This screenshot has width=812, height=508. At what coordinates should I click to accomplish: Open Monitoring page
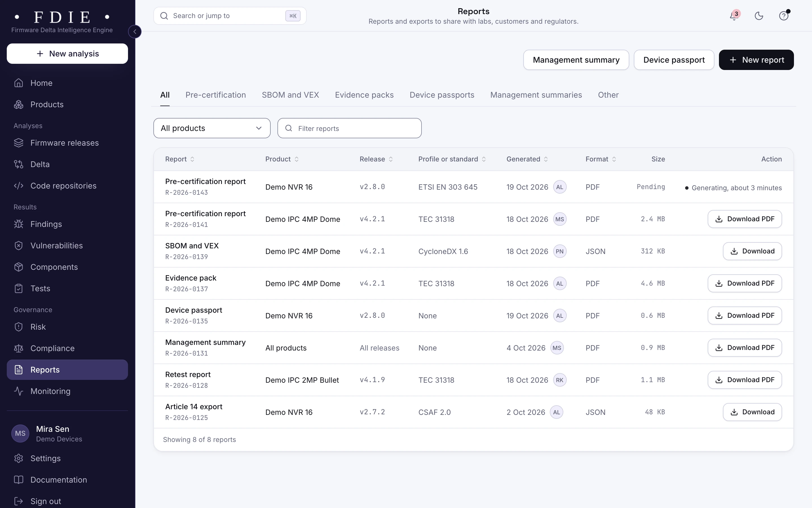(x=67, y=391)
